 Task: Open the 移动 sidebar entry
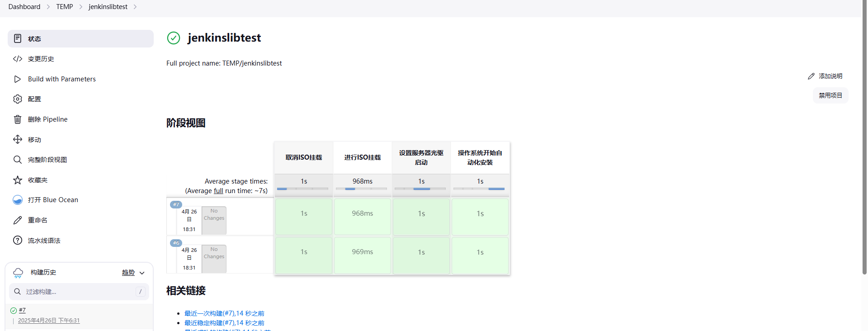click(80, 139)
